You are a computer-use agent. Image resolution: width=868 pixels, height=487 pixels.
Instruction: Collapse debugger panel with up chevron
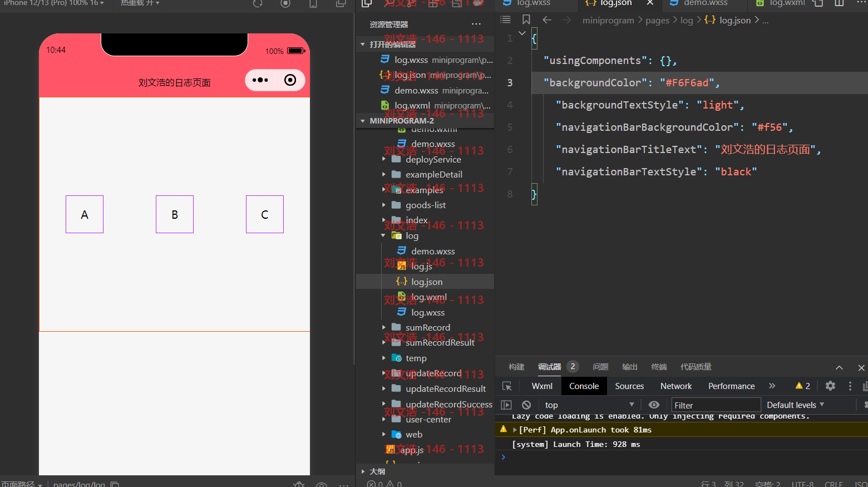(x=839, y=367)
